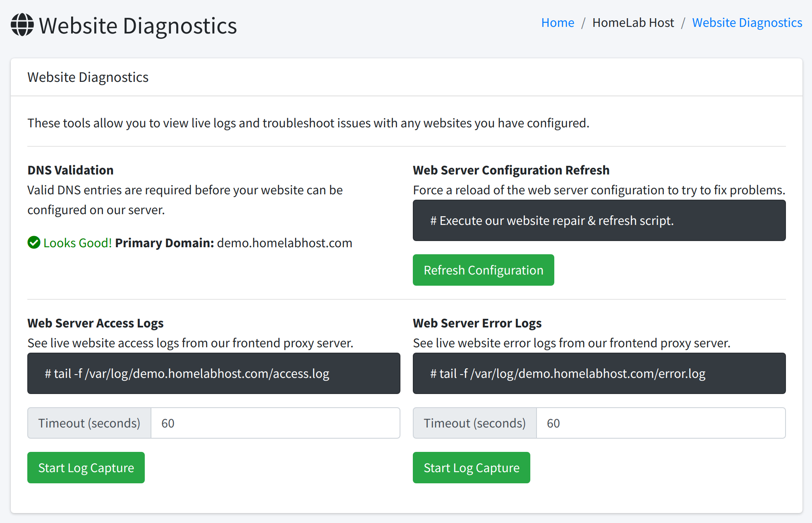The image size is (812, 523).
Task: Click the Website Diagnostics breadcrumb link
Action: coord(747,22)
